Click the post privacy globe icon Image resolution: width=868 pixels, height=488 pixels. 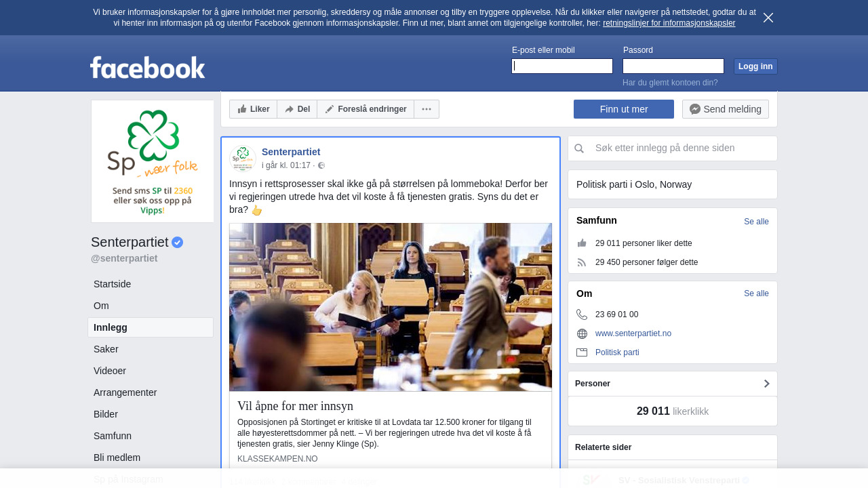[321, 165]
